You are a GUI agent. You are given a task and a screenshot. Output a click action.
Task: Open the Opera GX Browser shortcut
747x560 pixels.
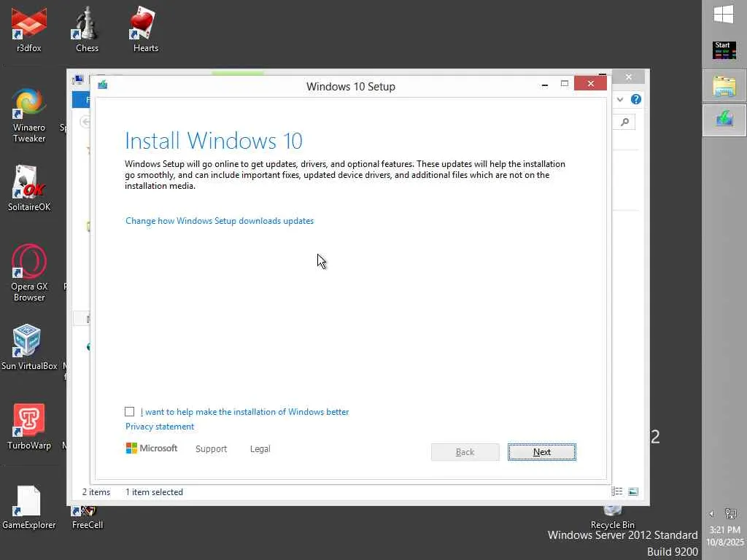point(29,273)
